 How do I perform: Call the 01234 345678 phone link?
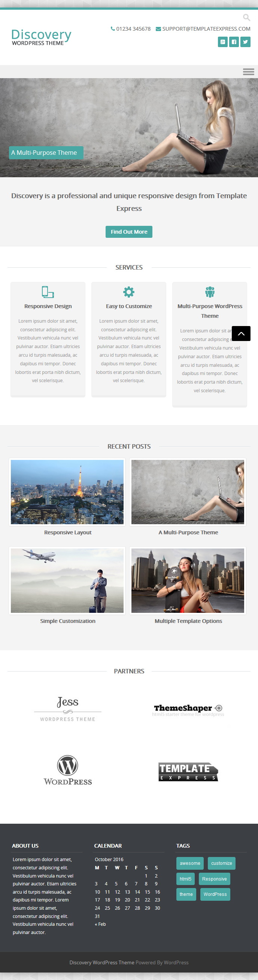[131, 29]
